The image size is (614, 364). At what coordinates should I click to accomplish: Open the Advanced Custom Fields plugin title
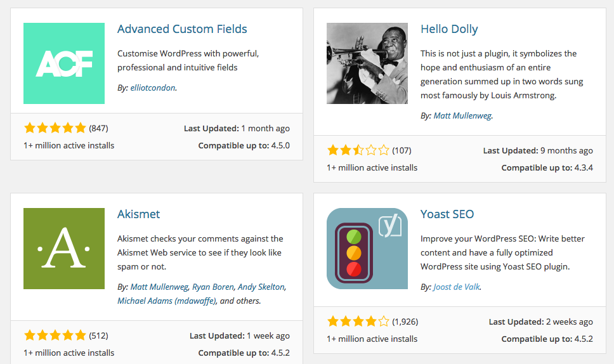pos(182,29)
